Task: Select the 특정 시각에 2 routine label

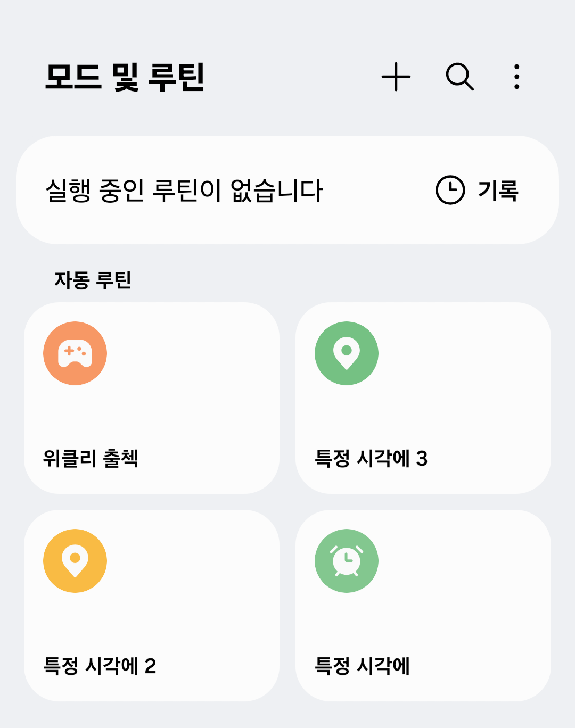Action: pyautogui.click(x=100, y=666)
